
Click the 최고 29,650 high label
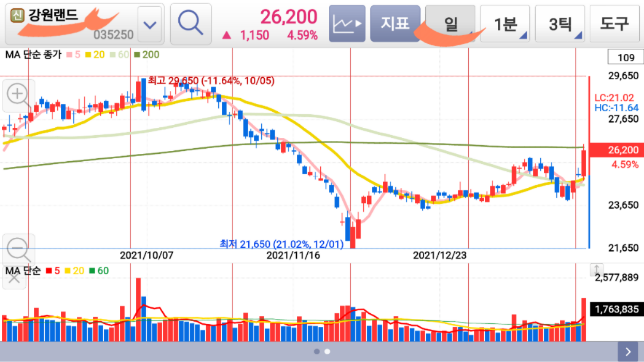click(x=211, y=81)
